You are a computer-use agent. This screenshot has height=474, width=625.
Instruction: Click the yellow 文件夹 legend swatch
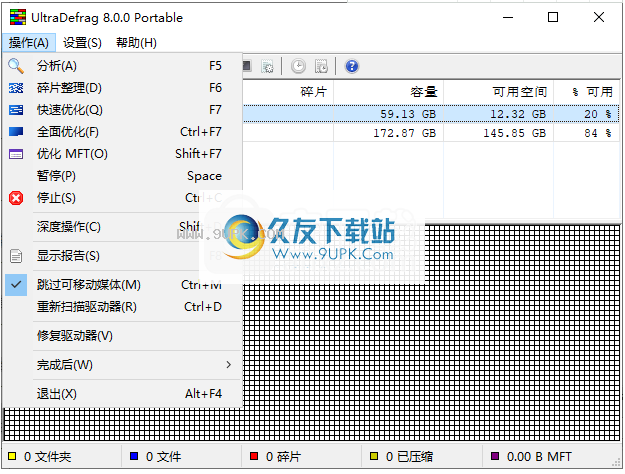(12, 456)
